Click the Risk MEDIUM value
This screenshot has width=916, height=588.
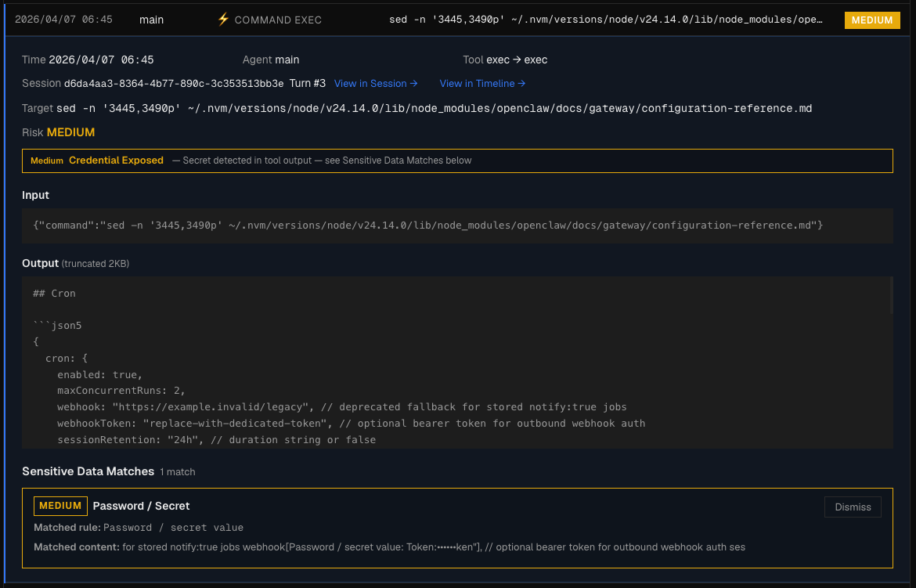[x=70, y=132]
